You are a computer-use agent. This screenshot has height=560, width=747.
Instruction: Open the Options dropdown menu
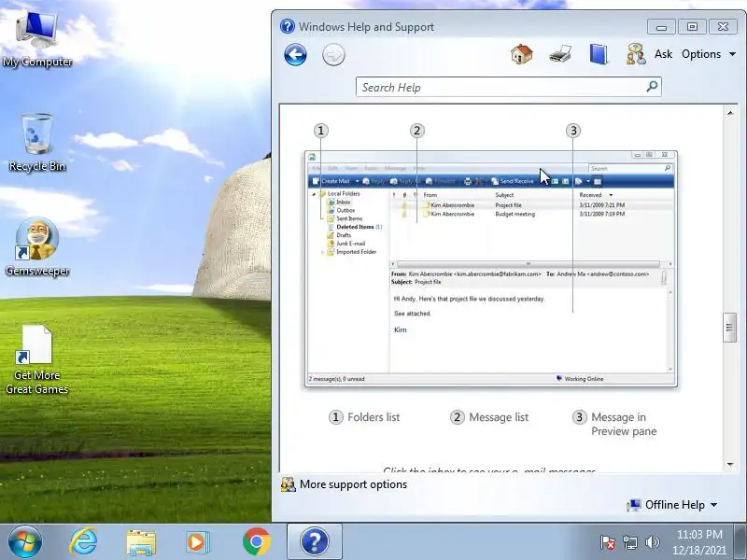(x=709, y=54)
